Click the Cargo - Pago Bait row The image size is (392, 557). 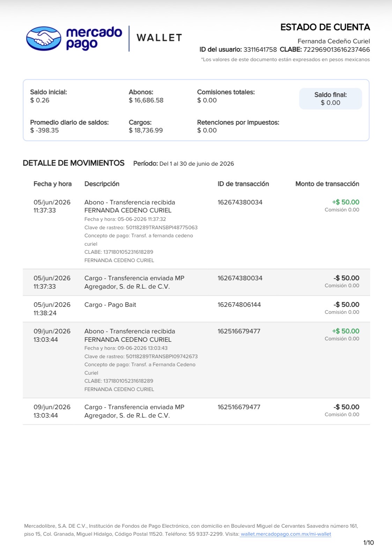196,309
